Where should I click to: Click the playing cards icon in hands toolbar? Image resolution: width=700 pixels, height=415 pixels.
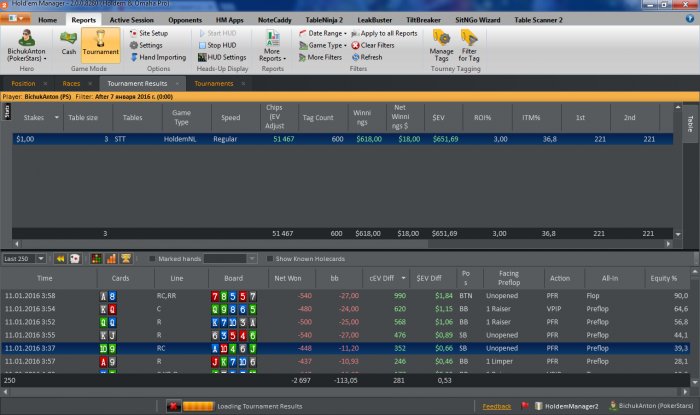click(75, 258)
